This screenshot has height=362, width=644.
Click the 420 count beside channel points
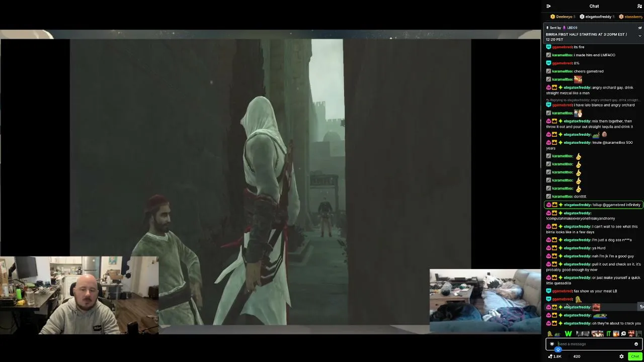pyautogui.click(x=577, y=356)
